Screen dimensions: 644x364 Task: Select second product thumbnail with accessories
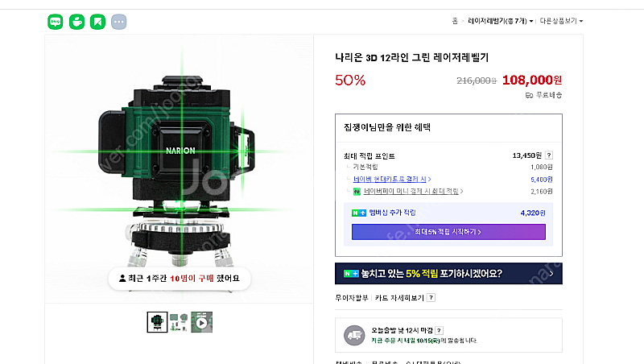[x=179, y=322]
